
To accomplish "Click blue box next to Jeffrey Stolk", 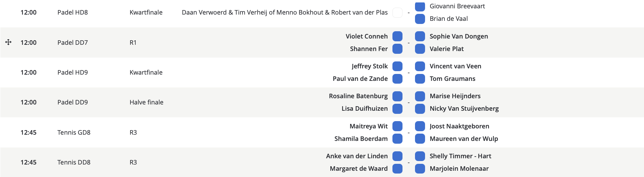I will click(x=397, y=66).
